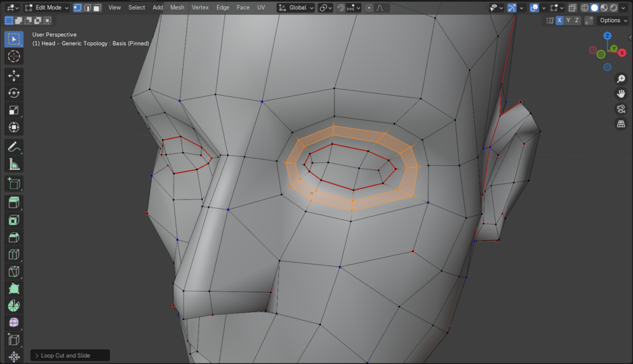Toggle camera view icon
Screen dimensions: 633x364
621,109
